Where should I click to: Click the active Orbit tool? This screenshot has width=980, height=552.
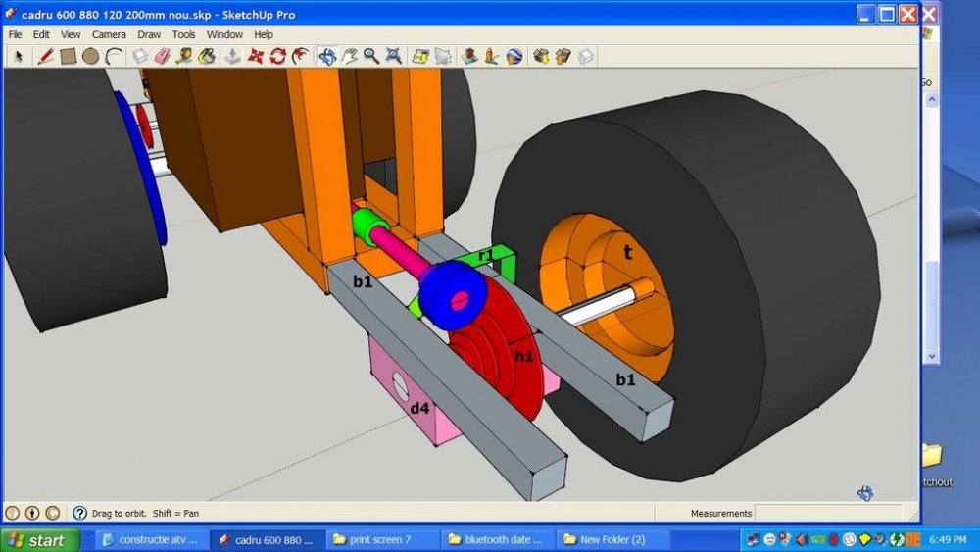coord(327,57)
